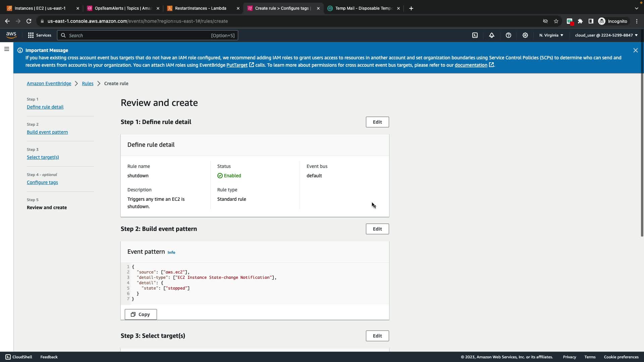This screenshot has width=644, height=362.
Task: Dismiss the Important Message banner
Action: point(635,50)
